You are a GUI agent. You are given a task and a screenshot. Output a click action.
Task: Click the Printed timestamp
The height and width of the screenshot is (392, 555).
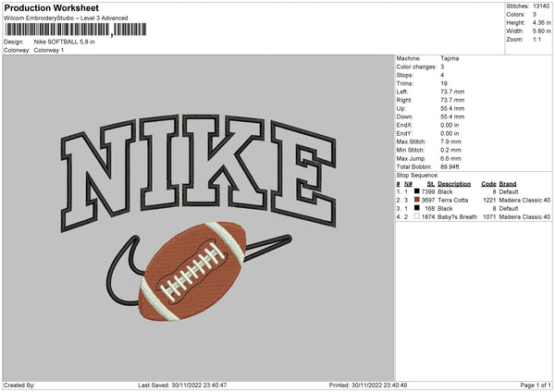pos(368,385)
